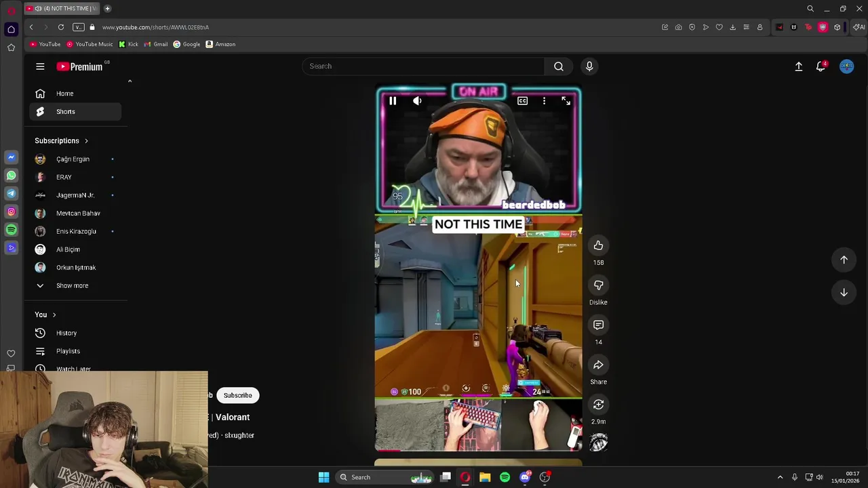This screenshot has height=488, width=868.
Task: Open Spotify from the taskbar
Action: (505, 477)
